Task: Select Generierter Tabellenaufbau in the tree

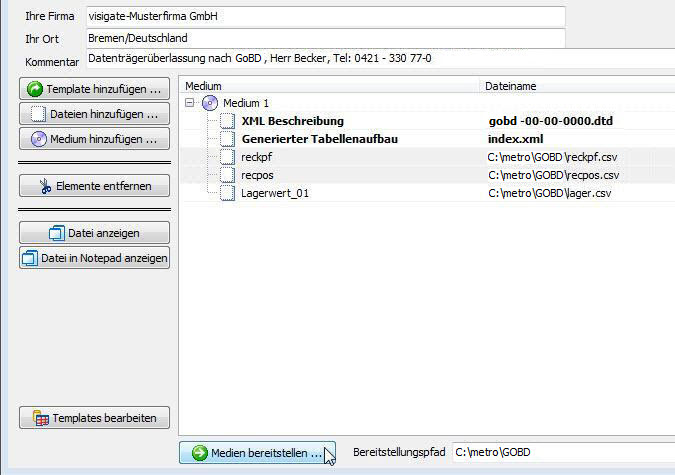Action: click(x=319, y=139)
